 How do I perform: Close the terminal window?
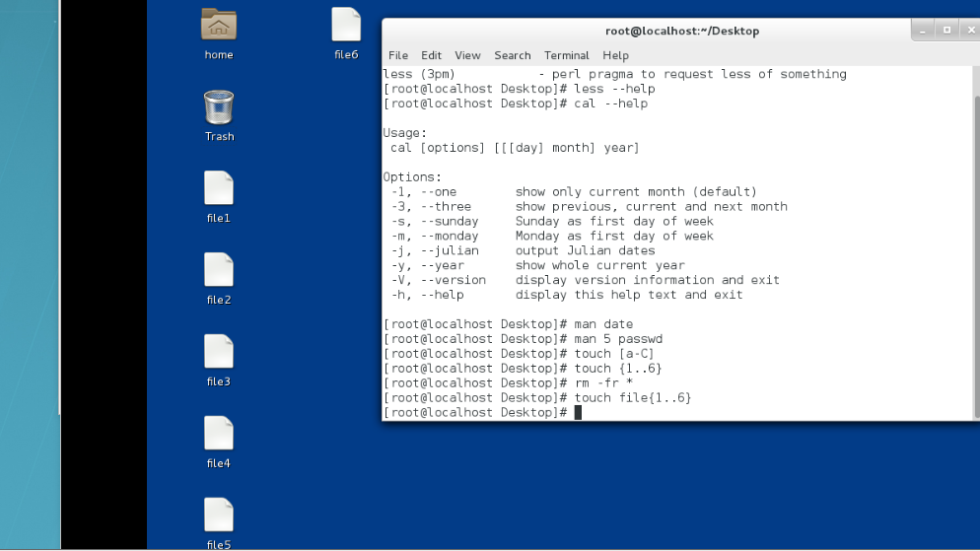coord(970,30)
